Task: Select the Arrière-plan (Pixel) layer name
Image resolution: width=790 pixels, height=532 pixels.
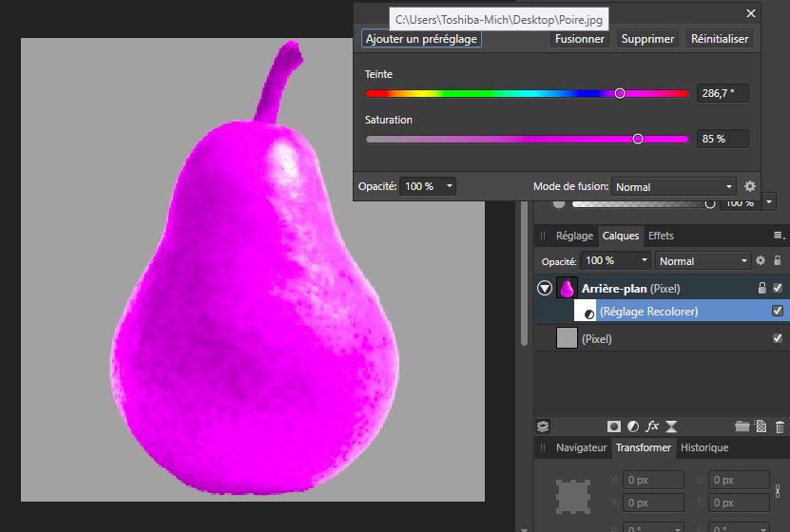Action: point(630,289)
